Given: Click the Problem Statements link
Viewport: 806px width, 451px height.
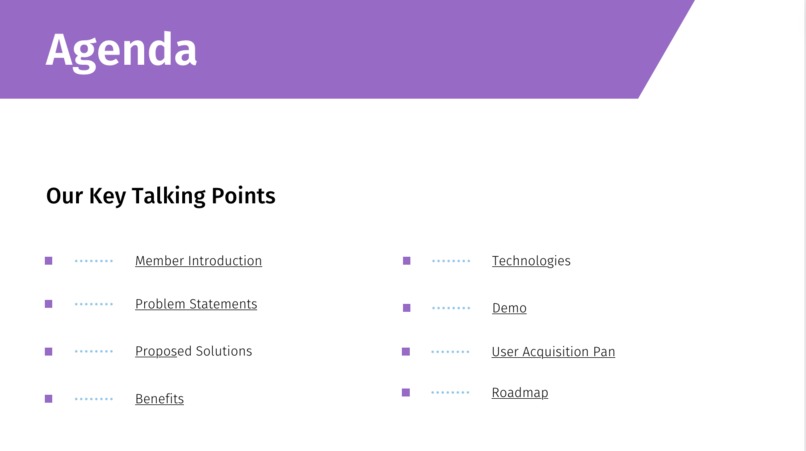Looking at the screenshot, I should click(x=196, y=304).
